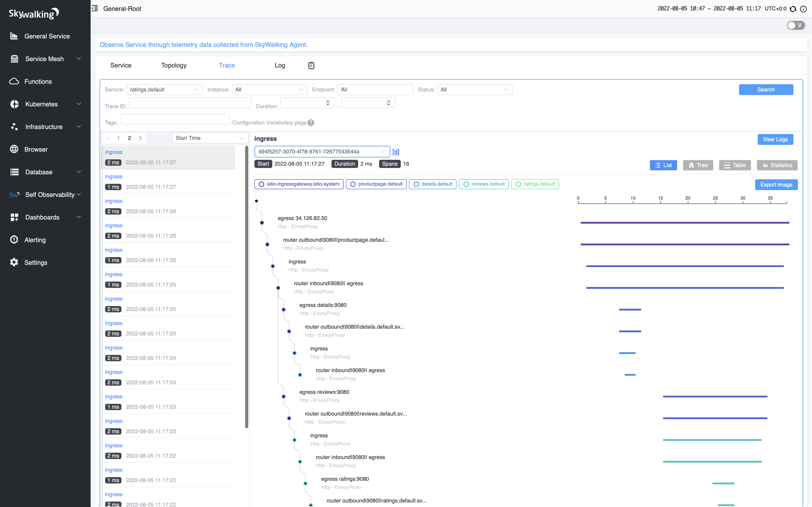Click the Search button

pyautogui.click(x=766, y=90)
